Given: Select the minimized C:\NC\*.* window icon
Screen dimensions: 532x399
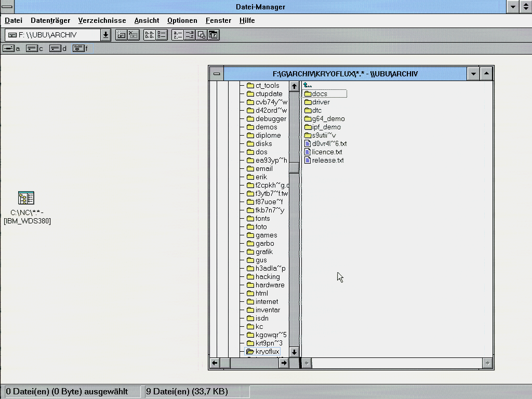Looking at the screenshot, I should pos(27,207).
